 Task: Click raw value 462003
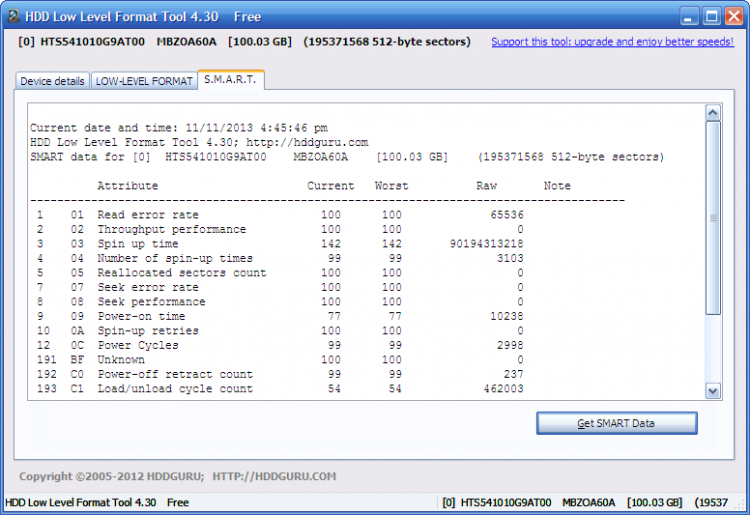coord(503,389)
